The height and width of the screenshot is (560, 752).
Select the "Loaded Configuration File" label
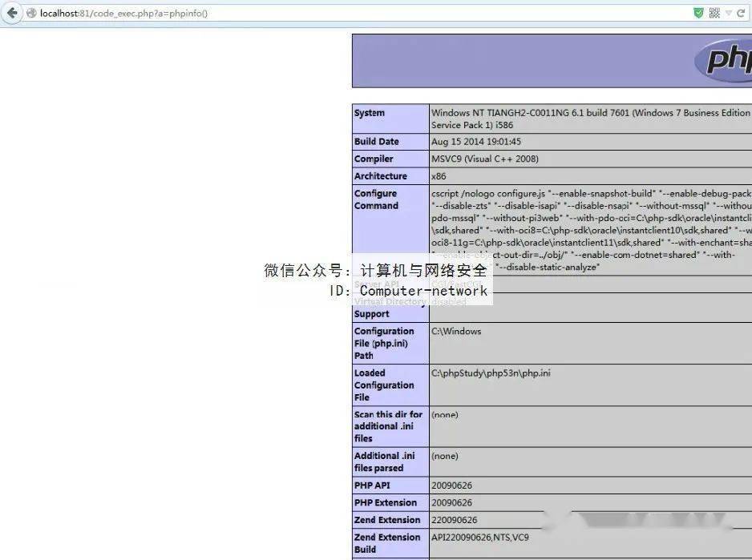click(x=384, y=385)
